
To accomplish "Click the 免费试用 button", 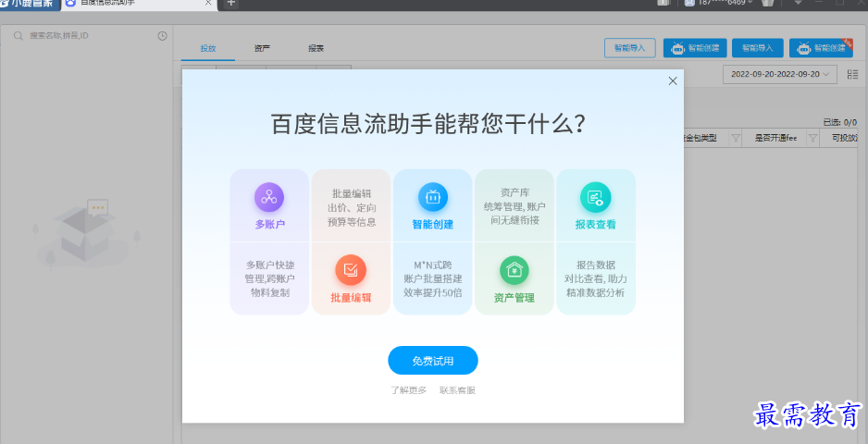I will pyautogui.click(x=433, y=361).
